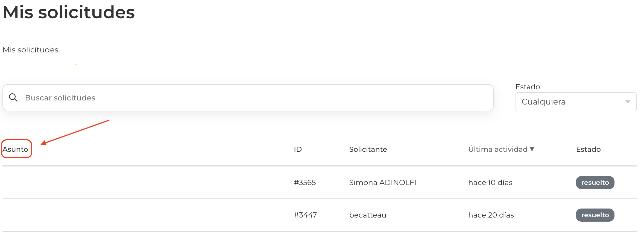
Task: Open request #3447
Action: 305,215
